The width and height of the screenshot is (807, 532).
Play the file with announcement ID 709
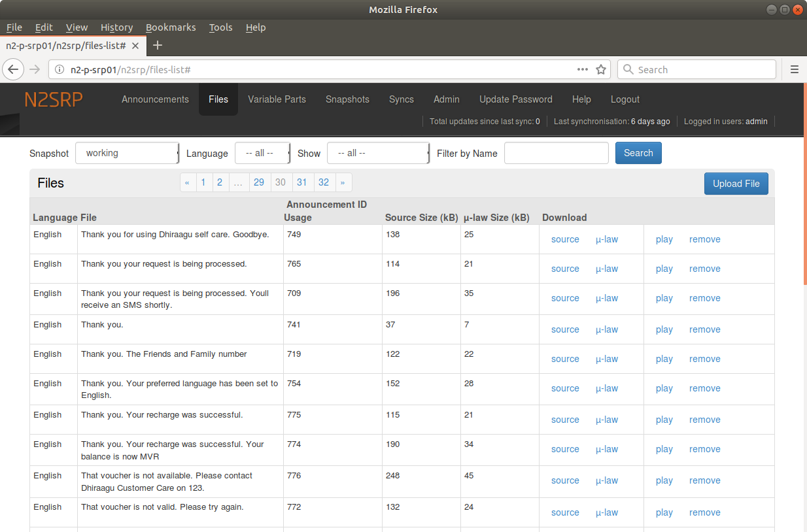[x=664, y=298]
